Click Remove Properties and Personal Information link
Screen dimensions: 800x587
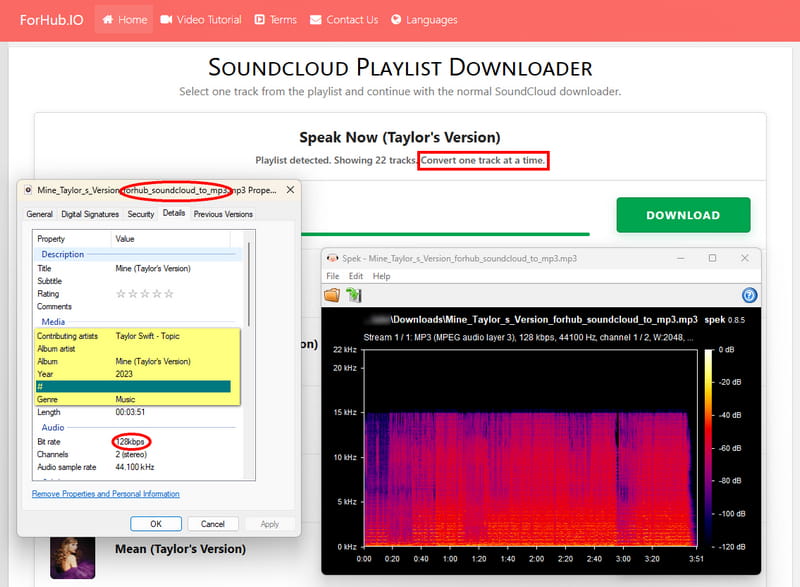coord(106,494)
